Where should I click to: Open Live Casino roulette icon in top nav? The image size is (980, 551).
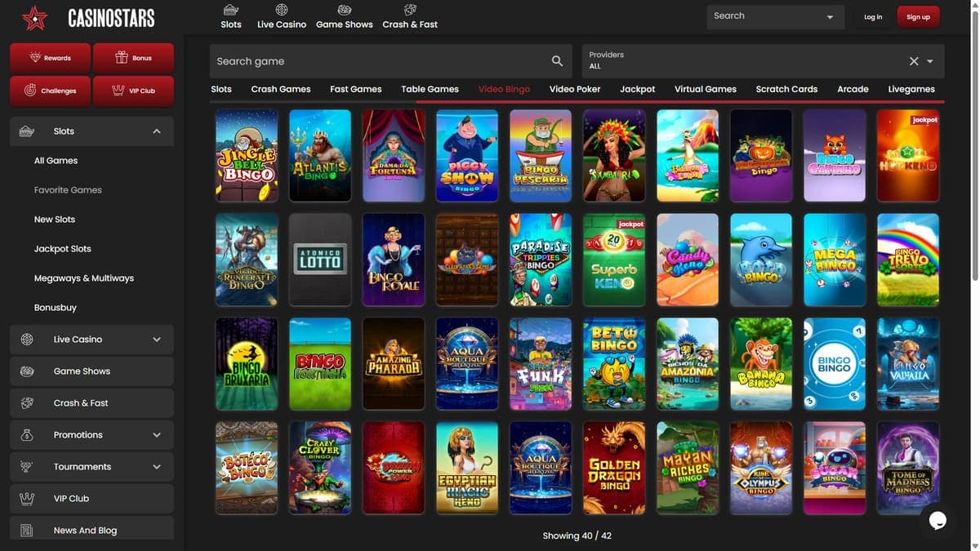[282, 10]
